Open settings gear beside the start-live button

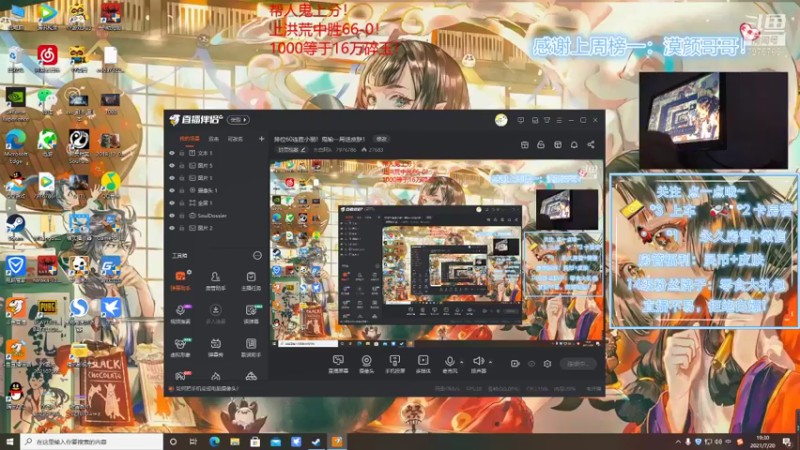(547, 364)
